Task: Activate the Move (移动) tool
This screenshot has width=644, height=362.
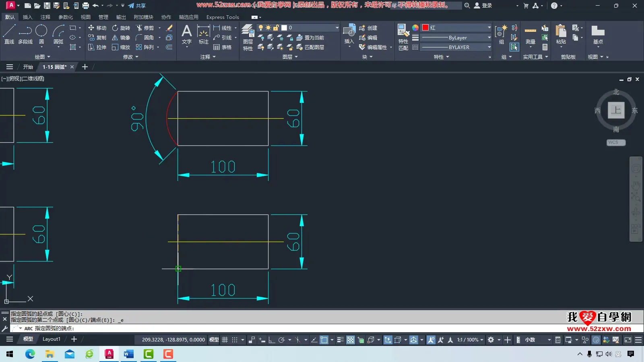Action: click(x=97, y=28)
